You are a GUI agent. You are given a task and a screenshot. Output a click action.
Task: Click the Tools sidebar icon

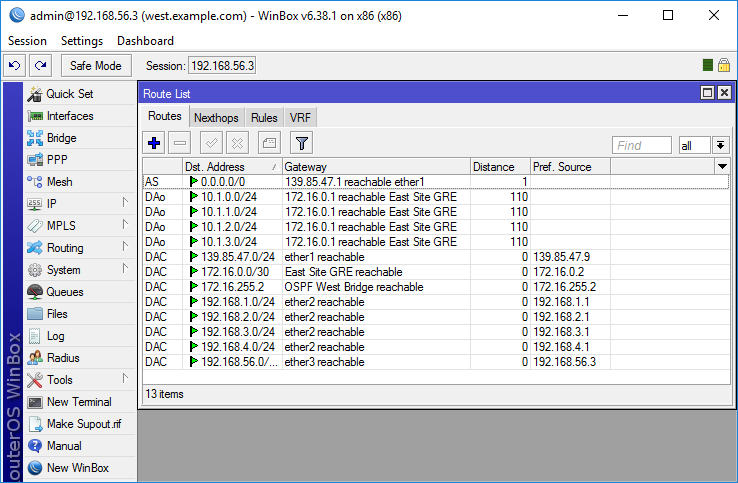click(x=34, y=380)
